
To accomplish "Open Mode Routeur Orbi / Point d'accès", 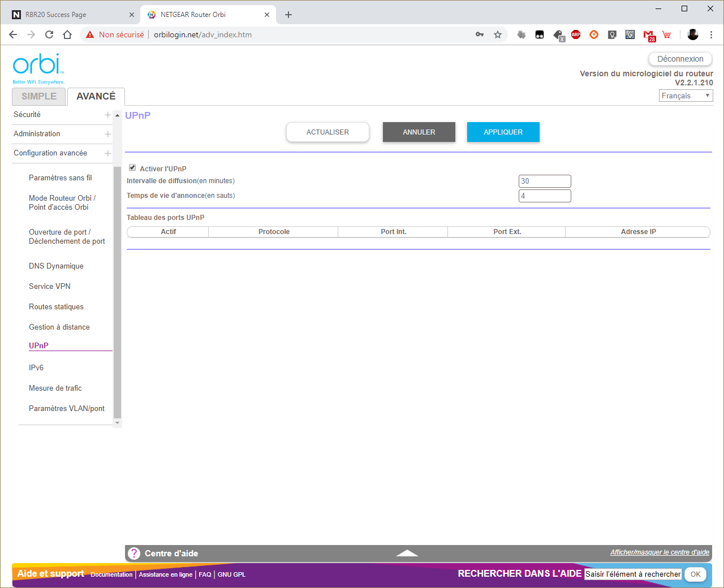I will (x=62, y=202).
